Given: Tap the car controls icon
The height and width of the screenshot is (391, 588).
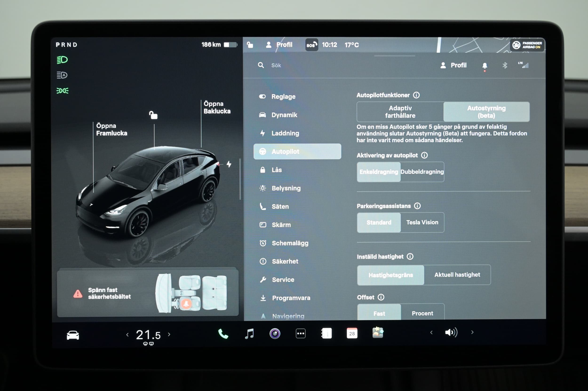Looking at the screenshot, I should 73,335.
